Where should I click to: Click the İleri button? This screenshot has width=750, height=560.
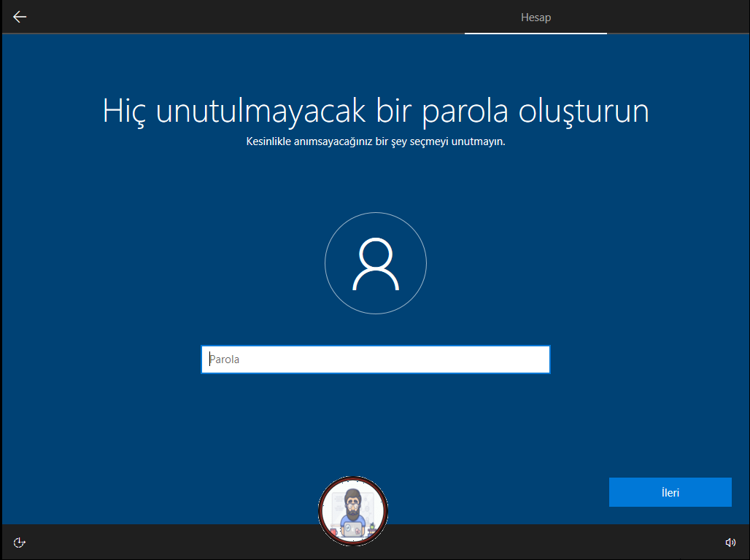[x=670, y=492]
